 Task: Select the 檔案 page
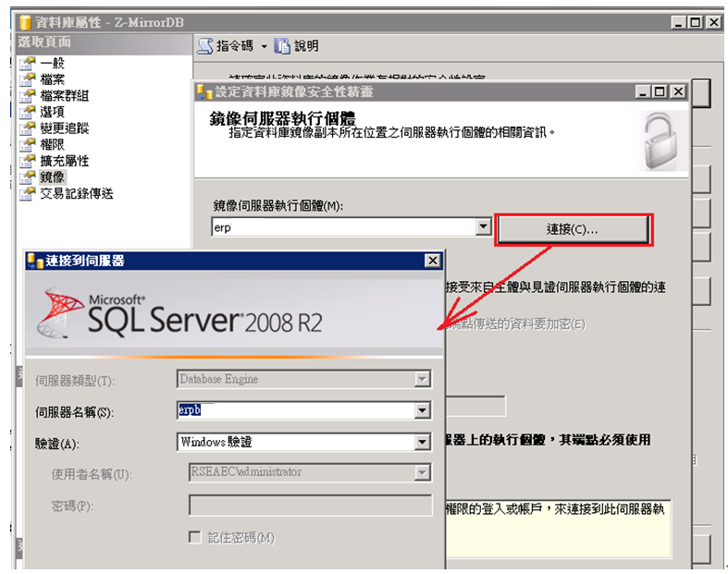click(52, 79)
